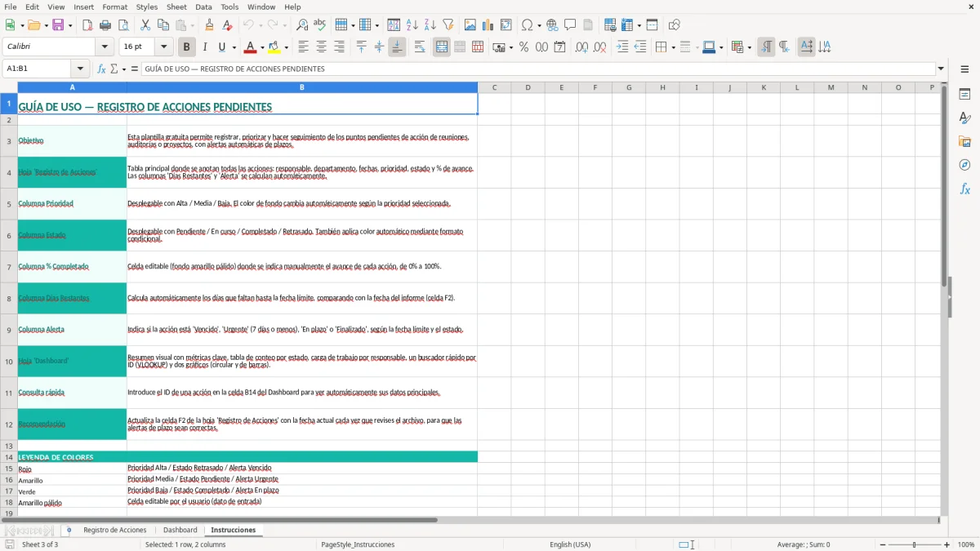Toggle print preview icon

pyautogui.click(x=122, y=25)
